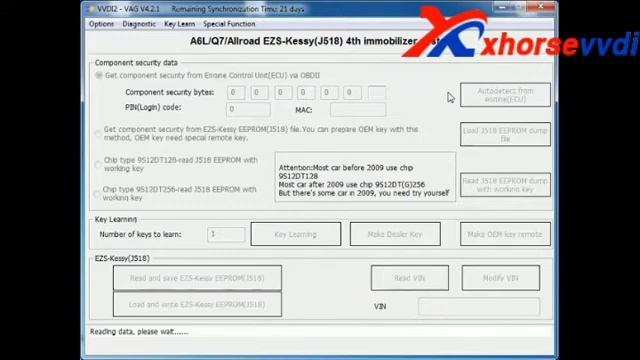Viewport: 640px width, 360px height.
Task: Focus the fifth component security byte field
Action: (329, 93)
